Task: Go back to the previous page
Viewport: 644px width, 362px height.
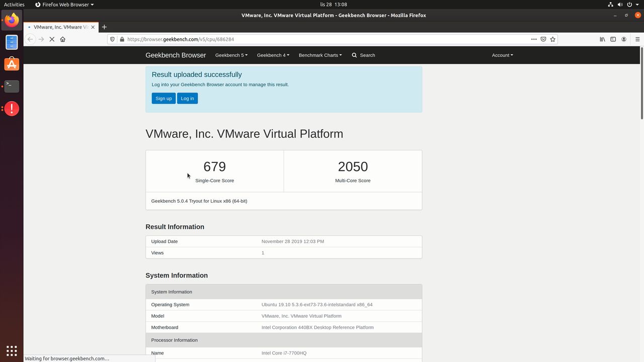Action: point(30,39)
